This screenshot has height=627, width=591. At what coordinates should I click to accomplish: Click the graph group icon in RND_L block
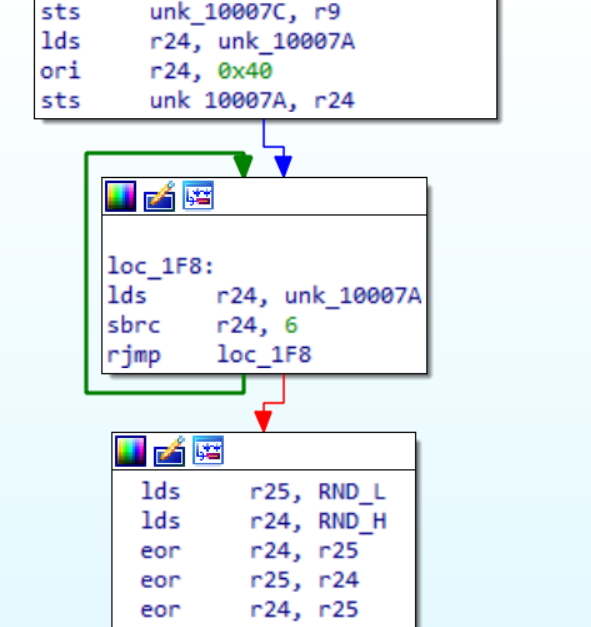pyautogui.click(x=208, y=450)
